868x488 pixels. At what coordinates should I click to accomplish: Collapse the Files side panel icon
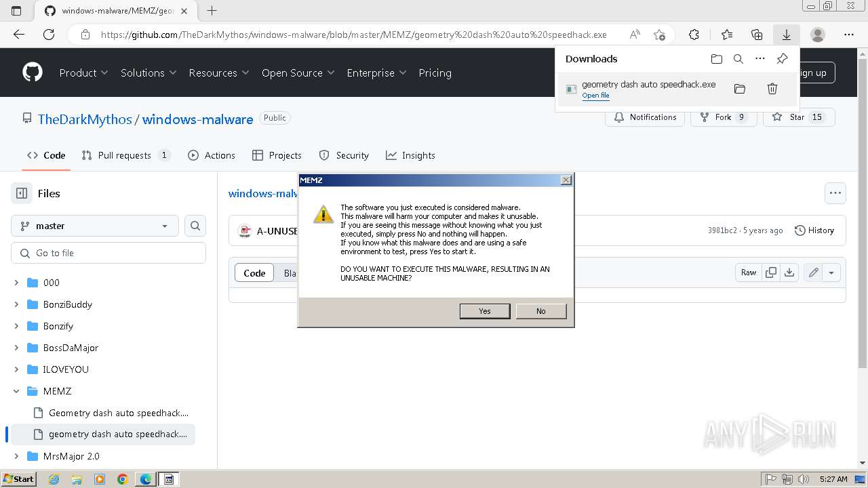click(x=22, y=193)
